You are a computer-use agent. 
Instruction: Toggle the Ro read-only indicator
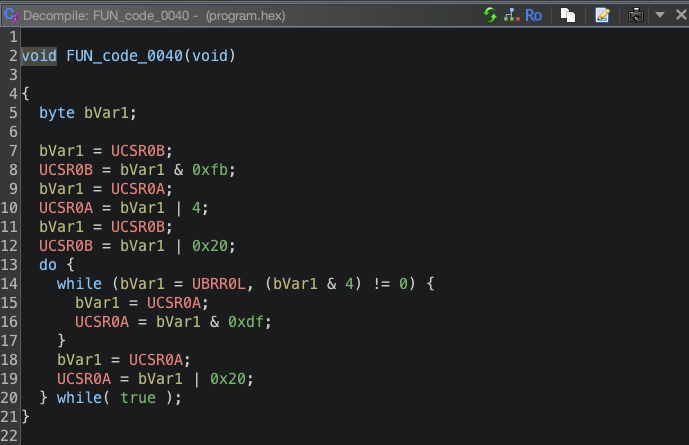[533, 15]
